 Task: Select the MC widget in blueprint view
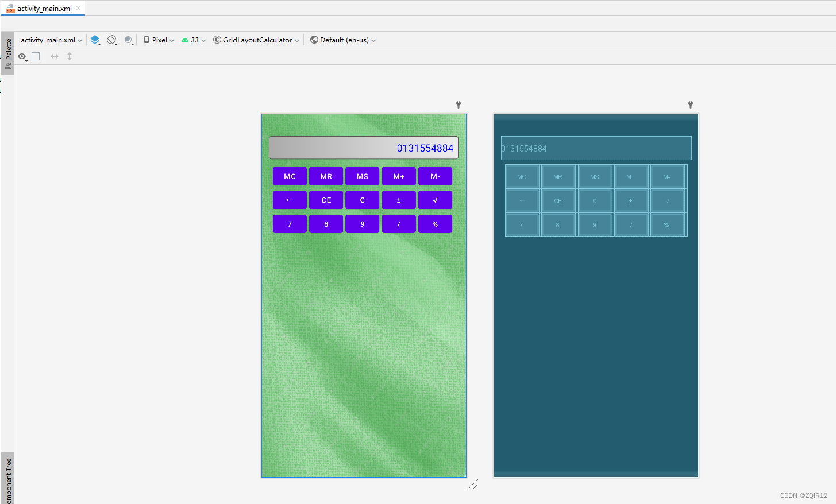(522, 177)
